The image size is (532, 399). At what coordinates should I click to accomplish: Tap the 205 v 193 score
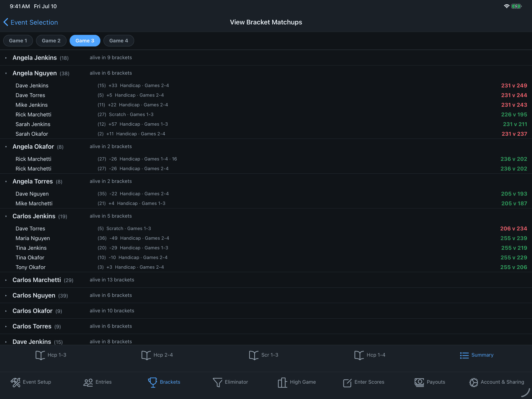point(514,194)
